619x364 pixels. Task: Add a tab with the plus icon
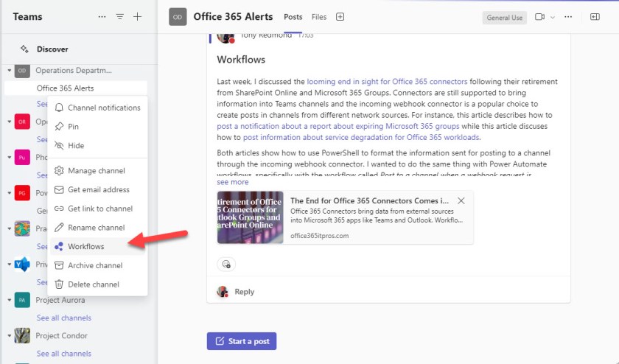tap(340, 17)
